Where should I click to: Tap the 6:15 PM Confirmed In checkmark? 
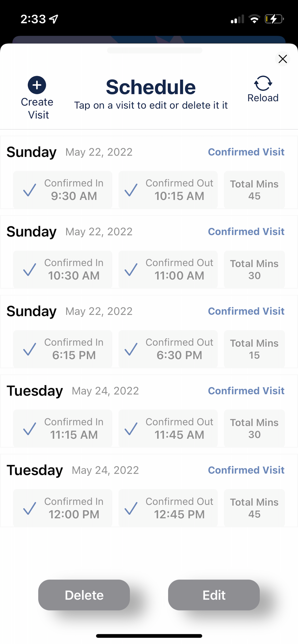[30, 349]
